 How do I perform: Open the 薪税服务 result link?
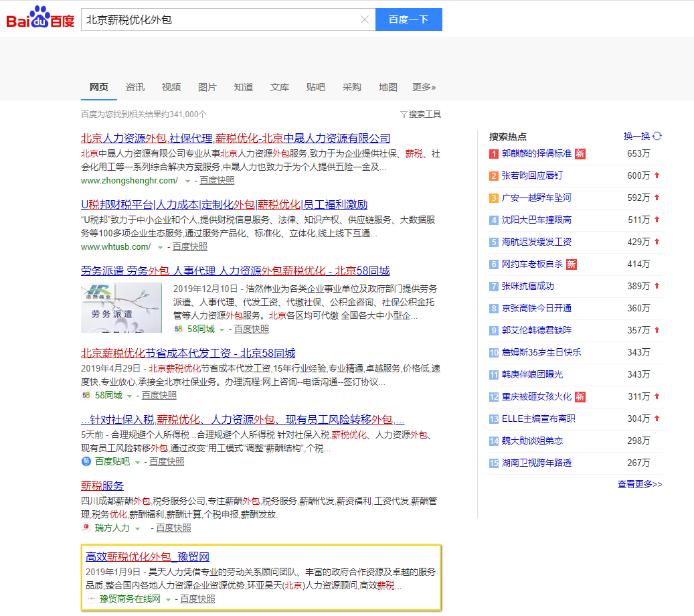102,485
